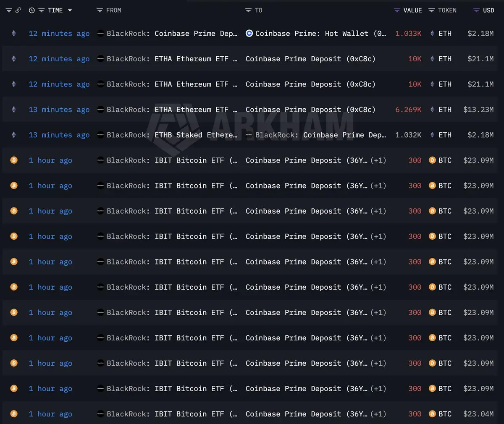Open the FROM column filter icon
Viewport: 504px width, 424px height.
[x=100, y=10]
